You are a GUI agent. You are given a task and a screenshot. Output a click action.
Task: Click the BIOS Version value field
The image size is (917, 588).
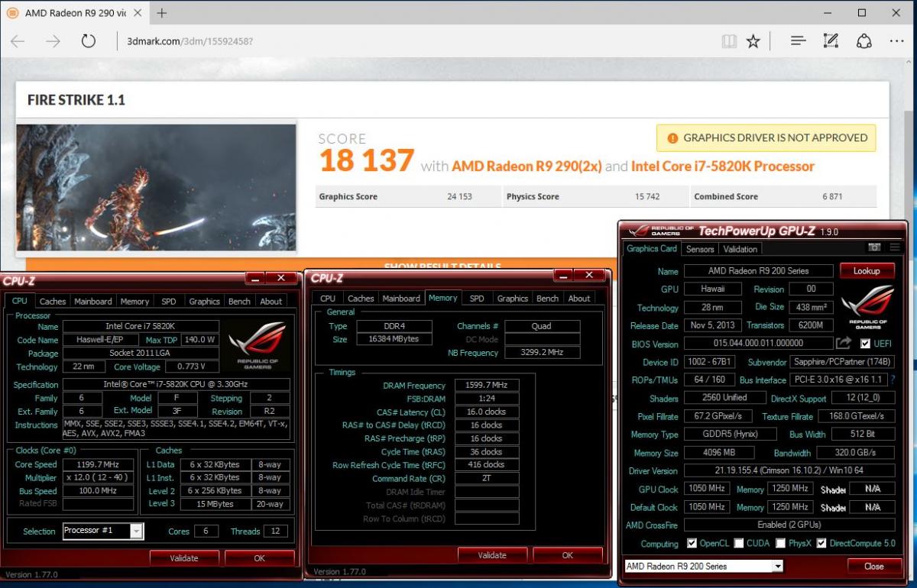pos(758,344)
